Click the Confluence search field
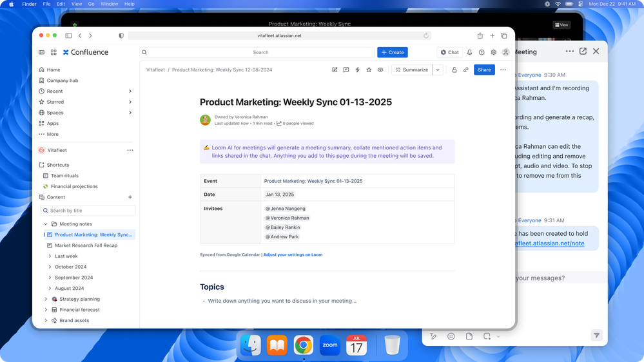The width and height of the screenshot is (644, 362). tap(257, 52)
